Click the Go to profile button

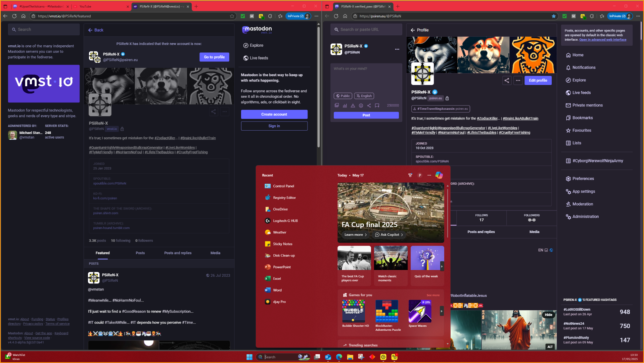[x=215, y=57]
